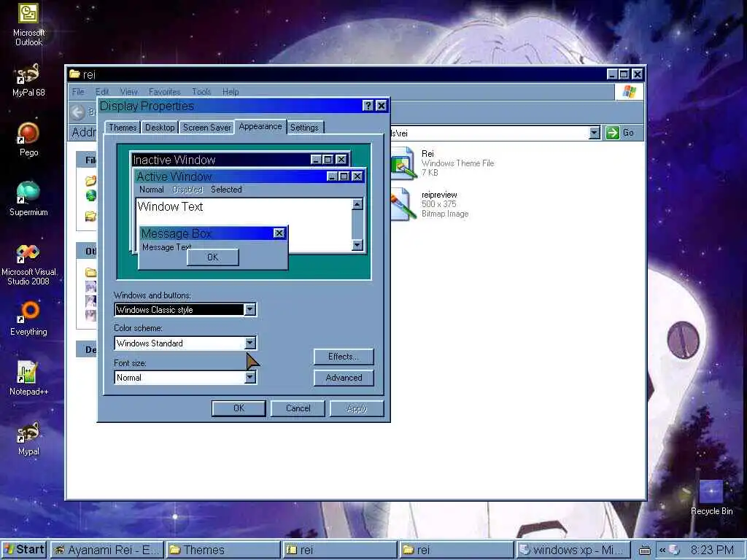Click the Message Box preview title bar
Screen dimensions: 747x560
pos(213,233)
